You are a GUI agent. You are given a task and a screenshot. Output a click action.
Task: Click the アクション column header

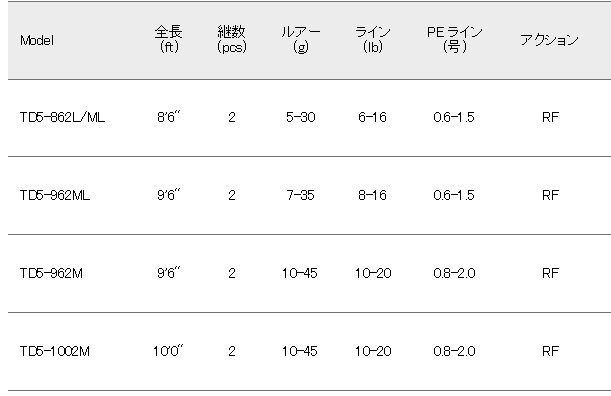[549, 40]
